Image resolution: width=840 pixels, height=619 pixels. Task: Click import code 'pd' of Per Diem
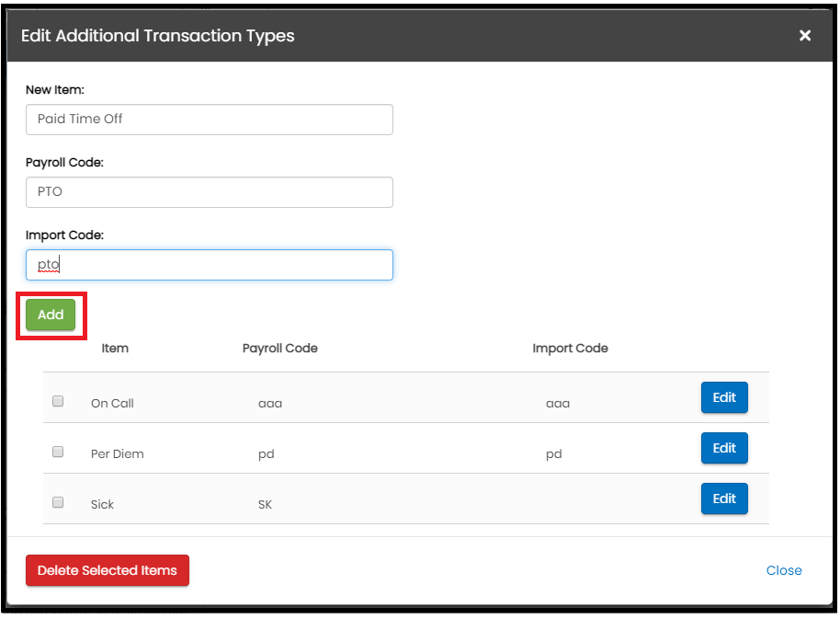click(553, 454)
